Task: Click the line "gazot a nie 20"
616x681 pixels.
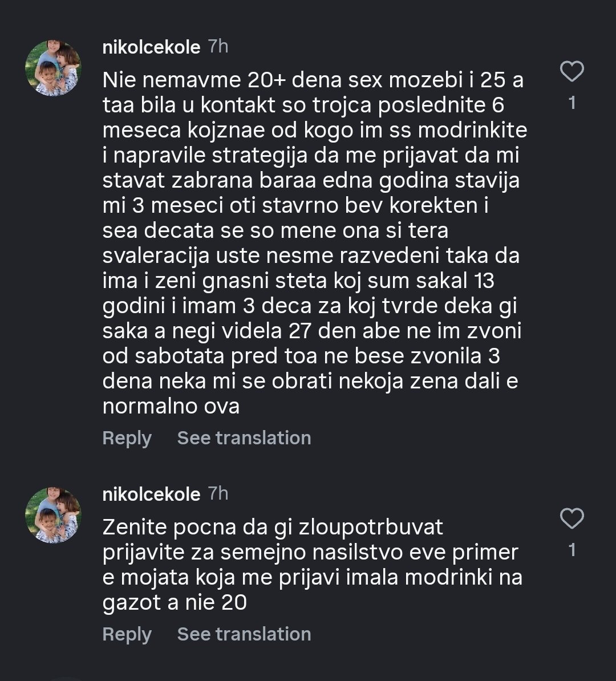Action: [x=175, y=603]
